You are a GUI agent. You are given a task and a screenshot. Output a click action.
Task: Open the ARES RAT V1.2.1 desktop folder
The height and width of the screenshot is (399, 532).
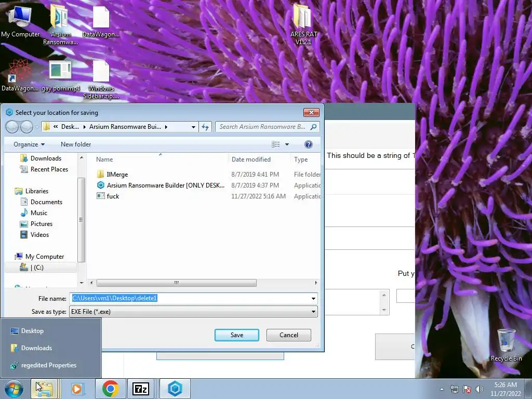click(303, 24)
